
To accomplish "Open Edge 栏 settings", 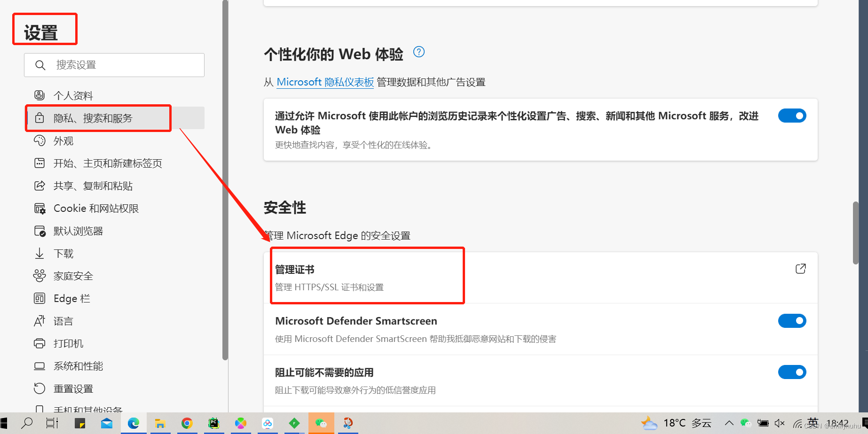I will pos(71,299).
